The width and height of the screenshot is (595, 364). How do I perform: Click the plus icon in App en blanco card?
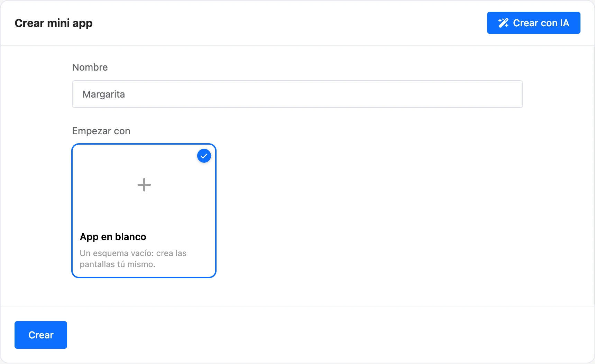(x=144, y=185)
